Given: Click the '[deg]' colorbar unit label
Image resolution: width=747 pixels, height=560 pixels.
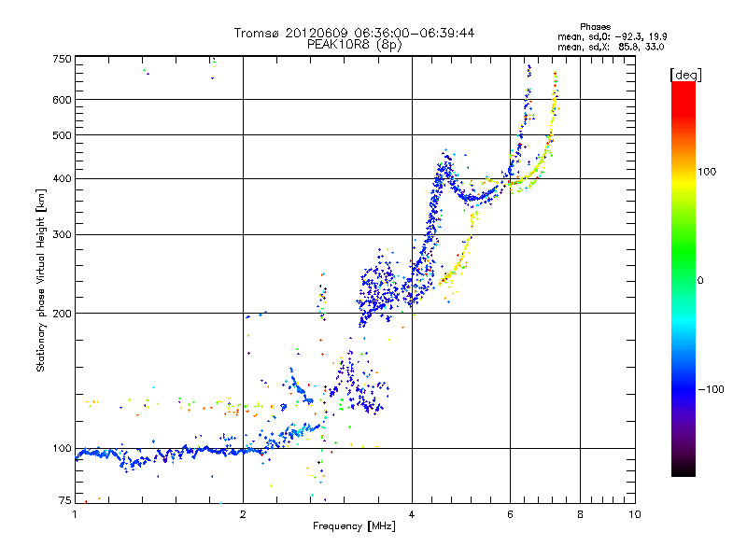Looking at the screenshot, I should pos(685,76).
